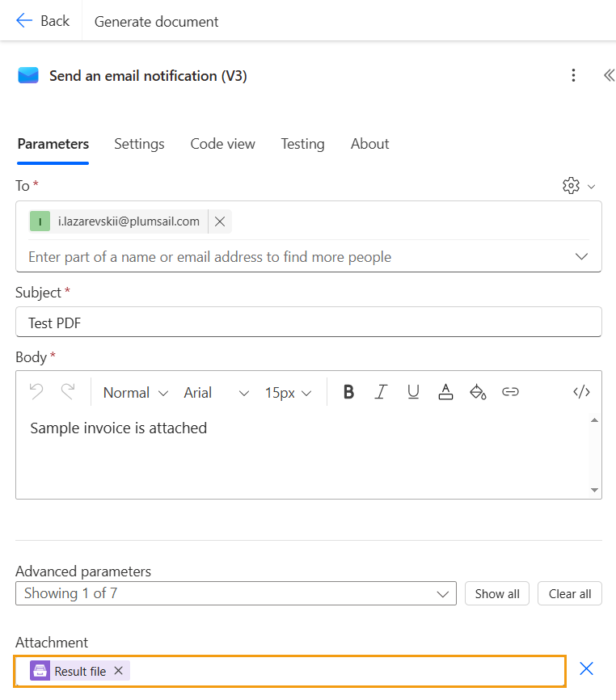The height and width of the screenshot is (700, 616).
Task: Click the Show all button for advanced parameters
Action: (496, 593)
